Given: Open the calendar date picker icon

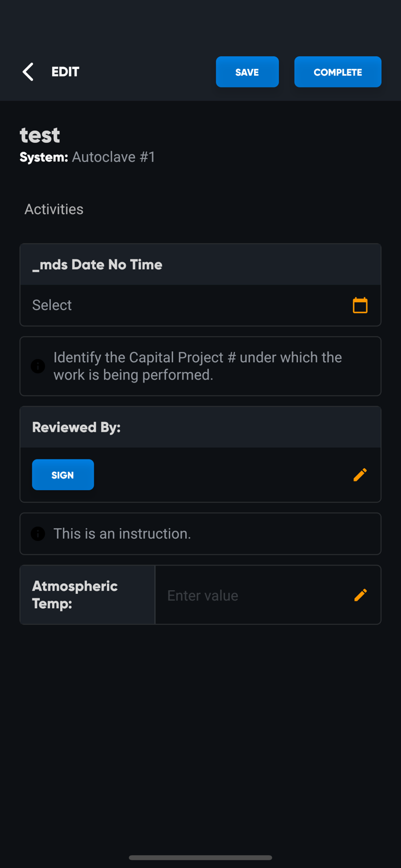Looking at the screenshot, I should click(360, 305).
